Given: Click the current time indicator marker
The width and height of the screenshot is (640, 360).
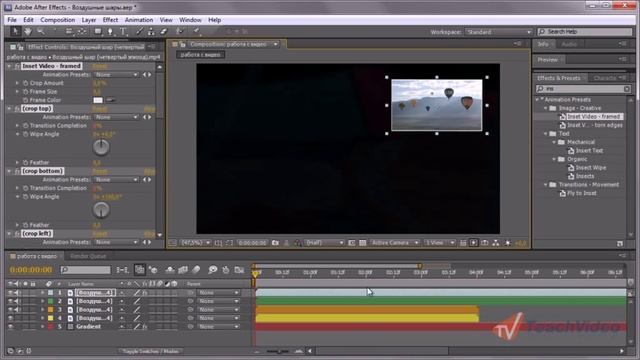Looking at the screenshot, I should point(256,273).
